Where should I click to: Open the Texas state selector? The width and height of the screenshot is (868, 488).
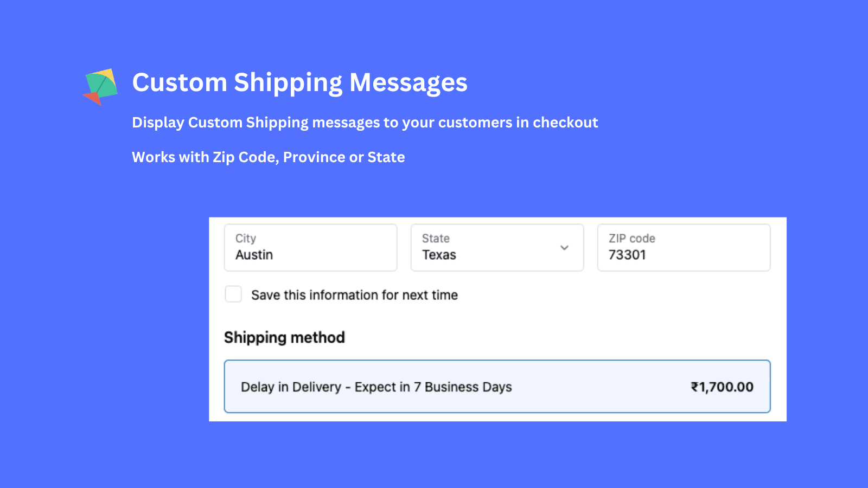click(496, 247)
